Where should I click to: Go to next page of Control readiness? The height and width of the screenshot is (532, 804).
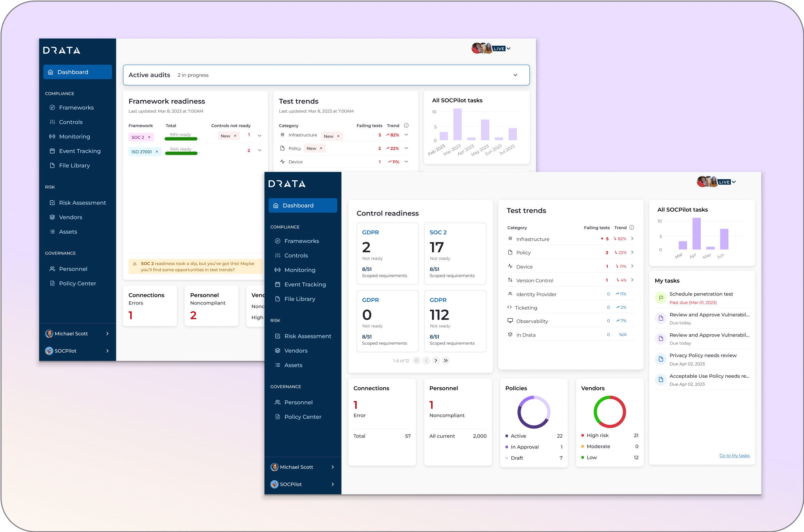click(436, 361)
